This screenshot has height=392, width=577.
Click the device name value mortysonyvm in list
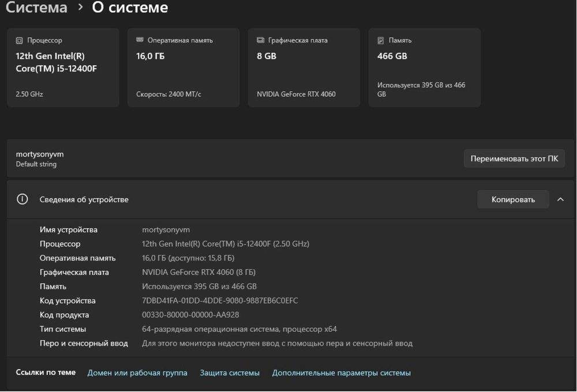point(166,229)
